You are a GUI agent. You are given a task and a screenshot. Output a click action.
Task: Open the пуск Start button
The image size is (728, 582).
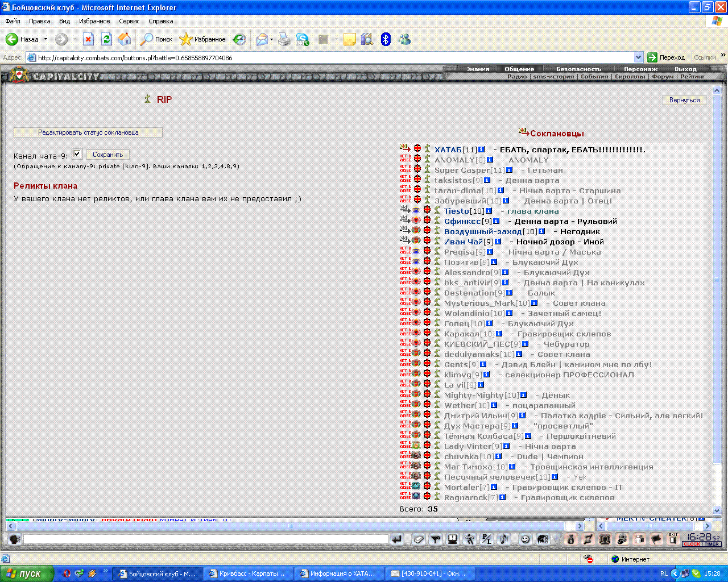(x=27, y=574)
